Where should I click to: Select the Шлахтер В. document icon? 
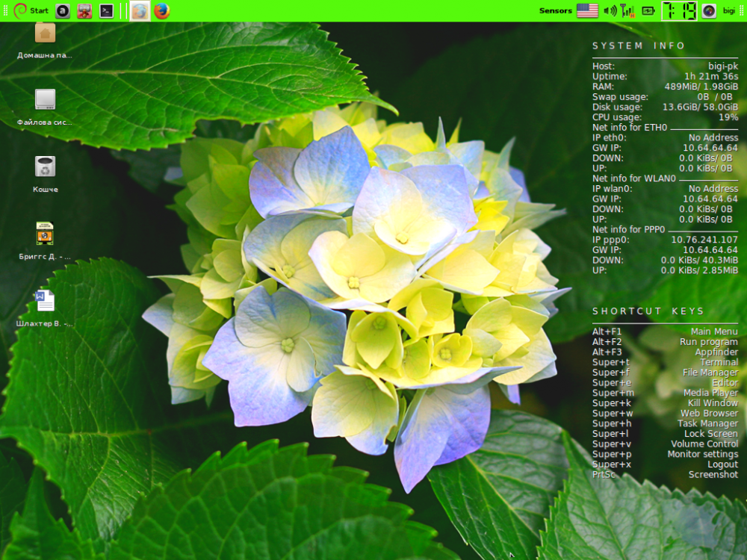[x=45, y=308]
